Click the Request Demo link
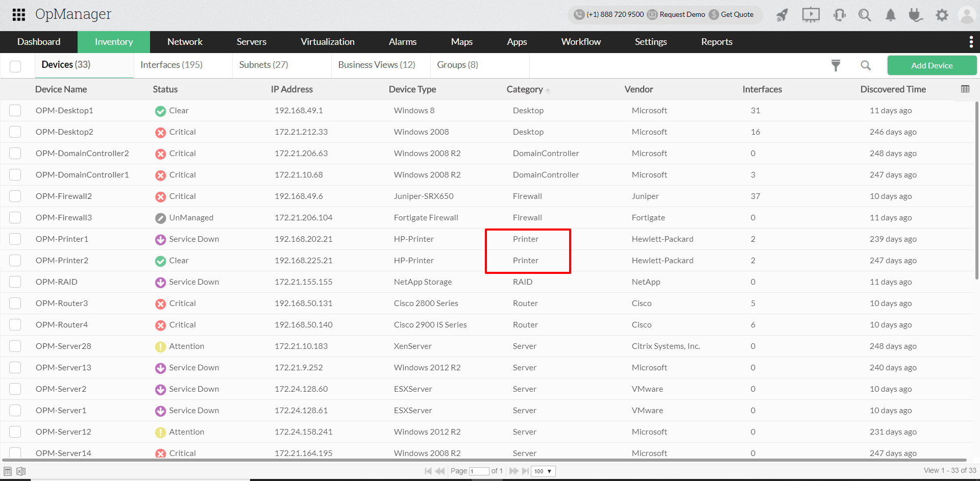 click(682, 14)
